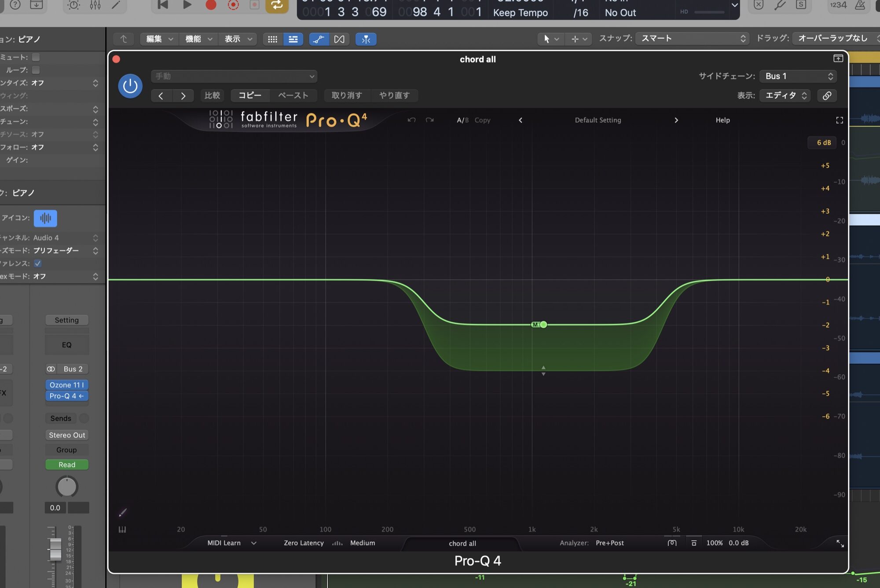Screen dimensions: 880x588
Task: Open the 機能 menu
Action: [198, 39]
